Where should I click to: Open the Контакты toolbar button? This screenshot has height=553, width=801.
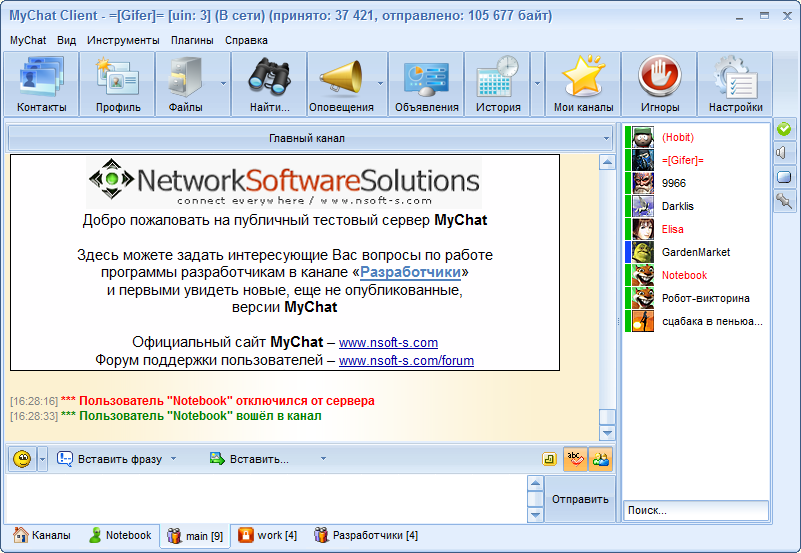[41, 84]
